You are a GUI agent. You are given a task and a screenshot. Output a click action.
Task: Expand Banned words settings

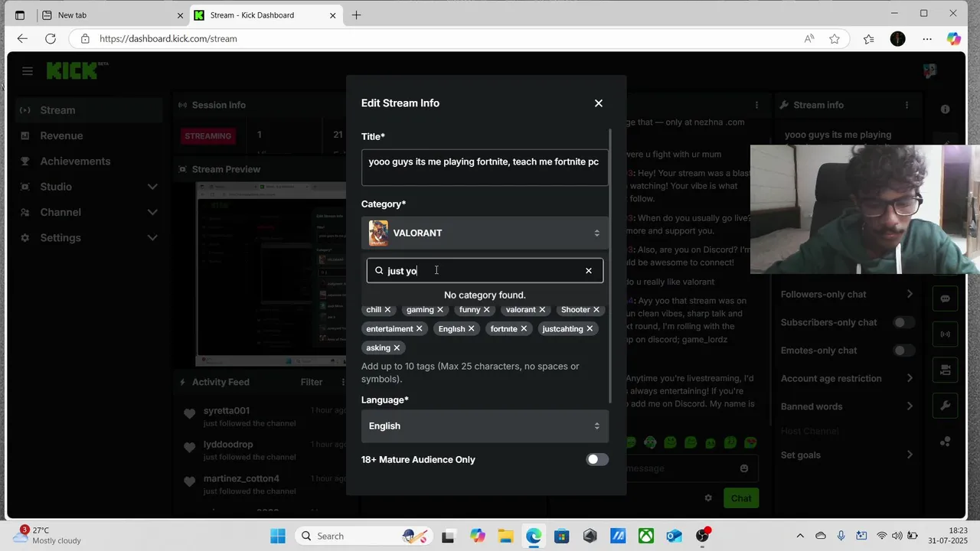pyautogui.click(x=910, y=406)
